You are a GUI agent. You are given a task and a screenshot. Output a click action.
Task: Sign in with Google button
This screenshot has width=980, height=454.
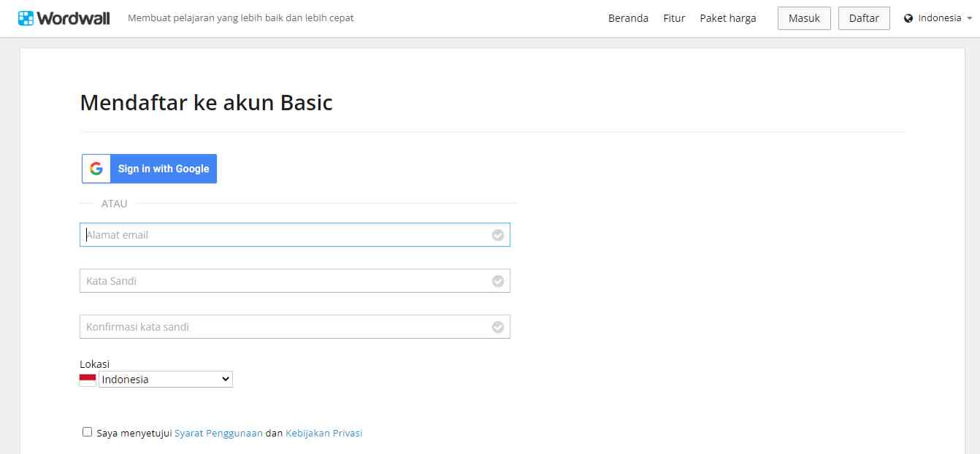[150, 169]
